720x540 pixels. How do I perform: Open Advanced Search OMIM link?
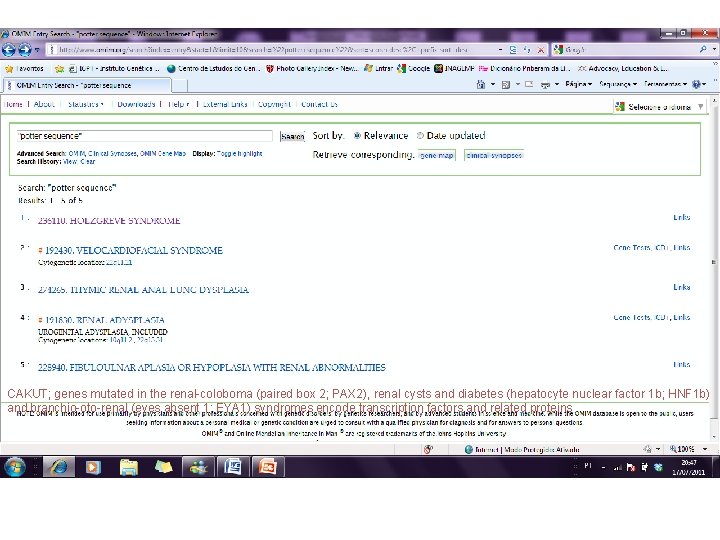click(x=77, y=153)
